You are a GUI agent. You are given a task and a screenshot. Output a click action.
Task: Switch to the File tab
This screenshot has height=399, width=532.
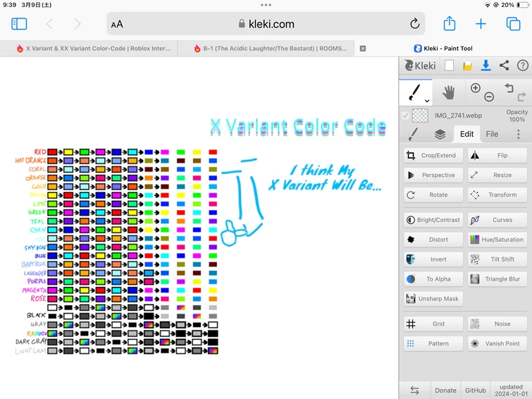492,134
